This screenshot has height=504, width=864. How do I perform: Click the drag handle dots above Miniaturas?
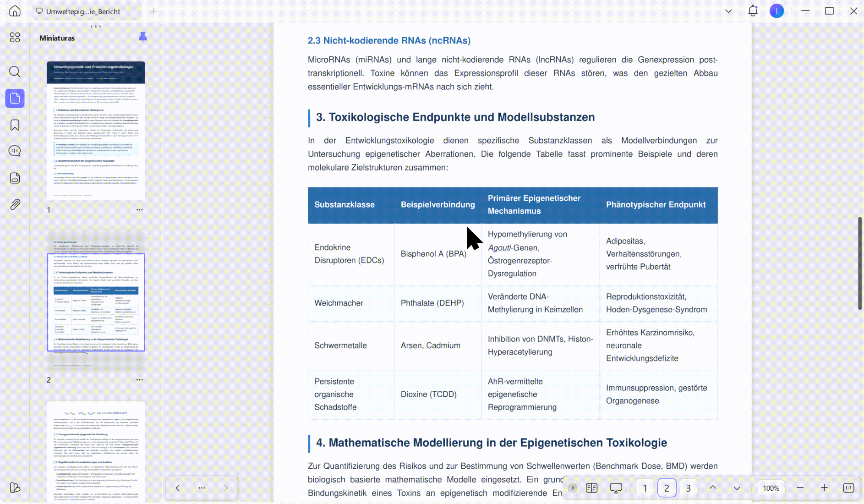coord(96,27)
